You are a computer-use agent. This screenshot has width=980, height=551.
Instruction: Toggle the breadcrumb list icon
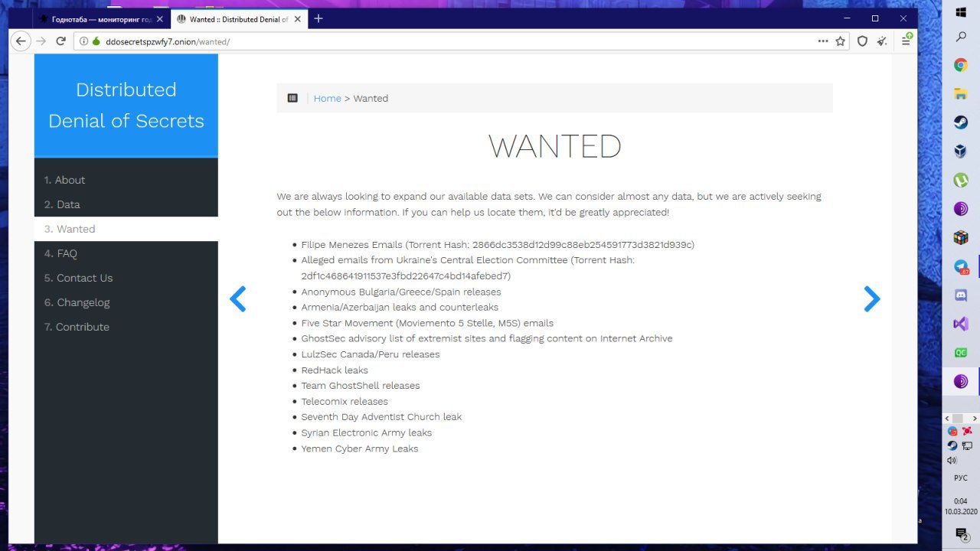tap(292, 98)
